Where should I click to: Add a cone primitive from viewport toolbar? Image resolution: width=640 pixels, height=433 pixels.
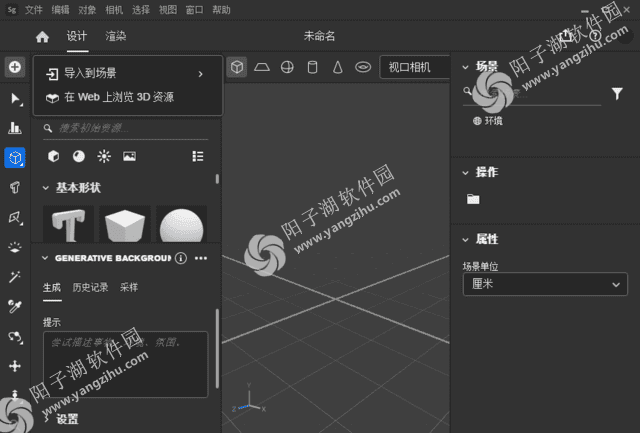[338, 67]
